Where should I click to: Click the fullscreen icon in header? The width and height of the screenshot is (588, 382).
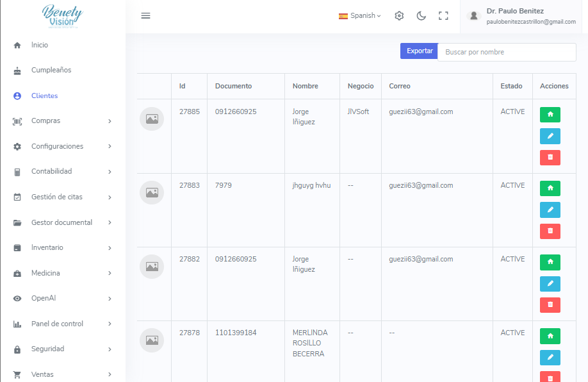coord(443,16)
